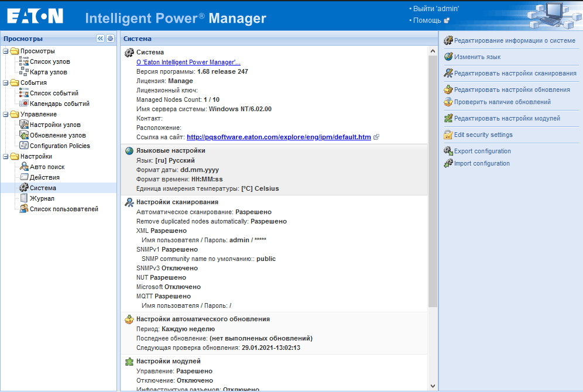583x392 pixels.
Task: Click the gear icon beside Система tree item
Action: [x=24, y=188]
